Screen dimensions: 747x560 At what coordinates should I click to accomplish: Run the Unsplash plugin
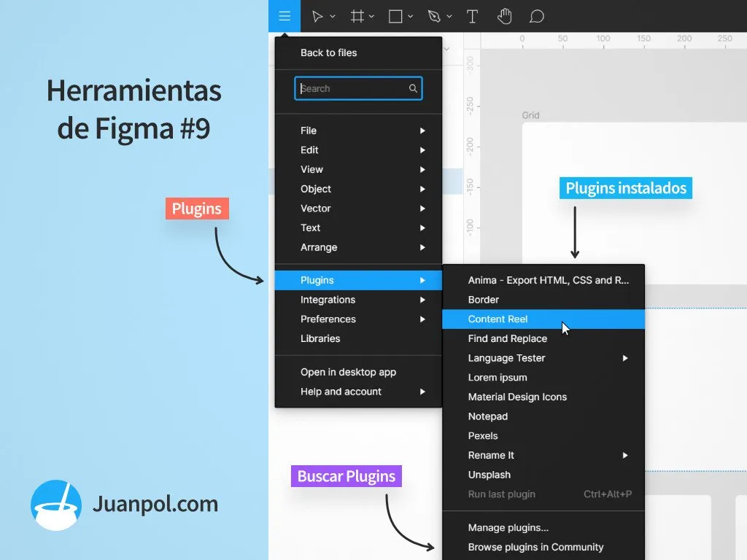click(x=543, y=475)
